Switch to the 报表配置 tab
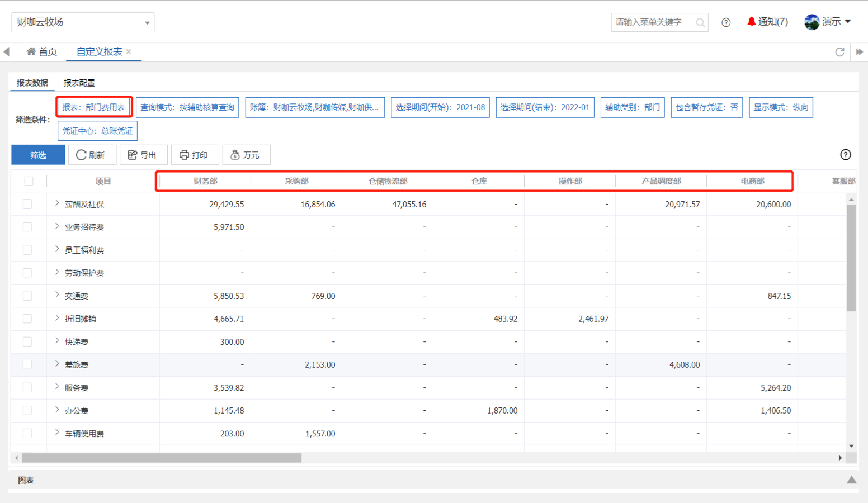This screenshot has height=503, width=868. [x=79, y=83]
